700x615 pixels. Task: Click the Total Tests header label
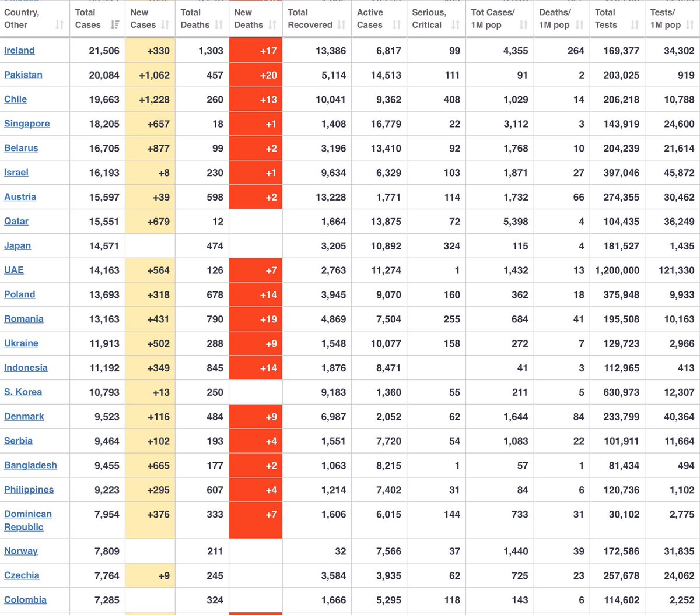(x=605, y=19)
